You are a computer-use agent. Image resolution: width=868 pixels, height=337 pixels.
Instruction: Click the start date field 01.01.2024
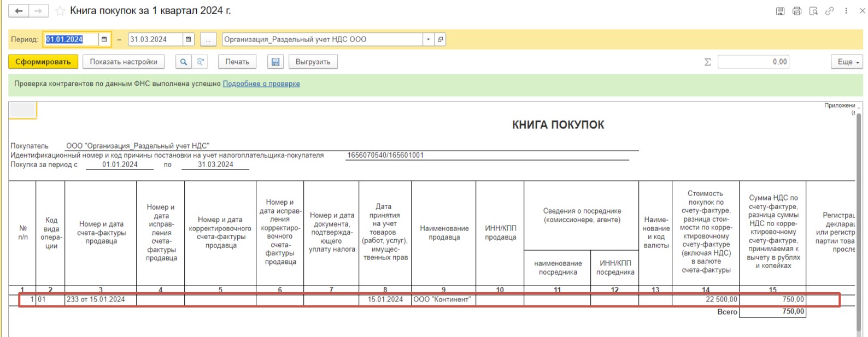71,39
